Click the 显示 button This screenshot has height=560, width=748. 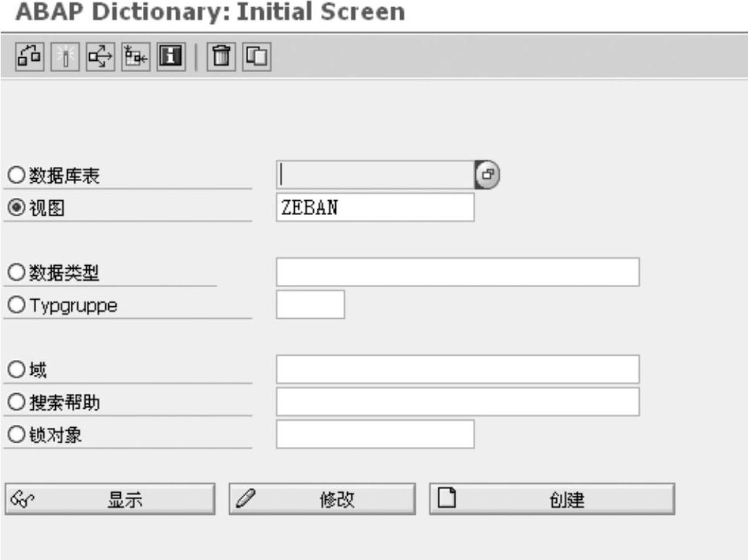(x=110, y=499)
